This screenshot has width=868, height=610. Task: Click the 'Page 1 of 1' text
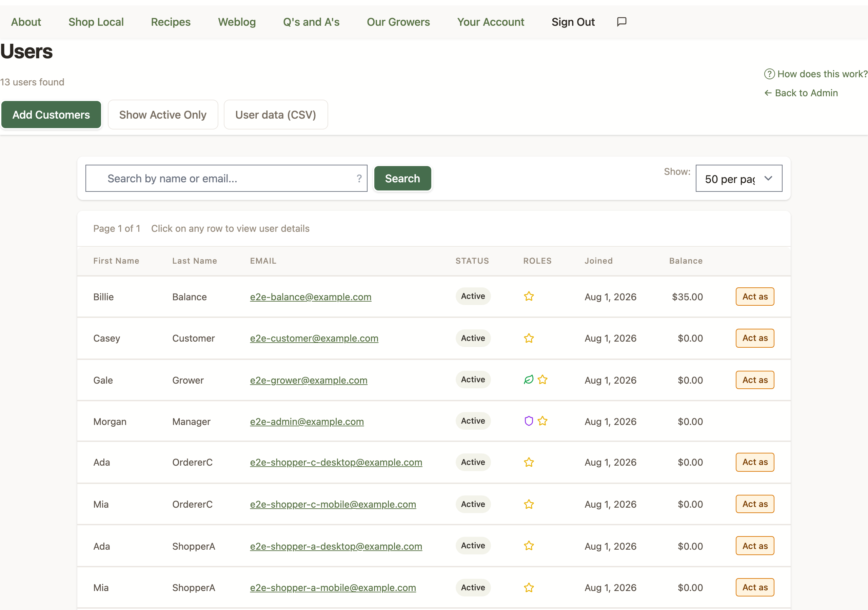point(116,229)
